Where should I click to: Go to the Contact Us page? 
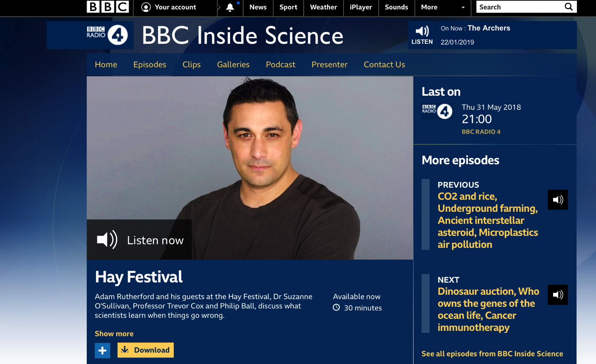click(384, 64)
